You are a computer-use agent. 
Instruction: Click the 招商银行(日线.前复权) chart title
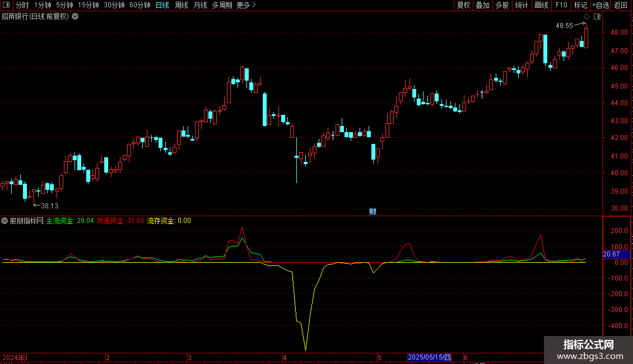click(x=35, y=17)
